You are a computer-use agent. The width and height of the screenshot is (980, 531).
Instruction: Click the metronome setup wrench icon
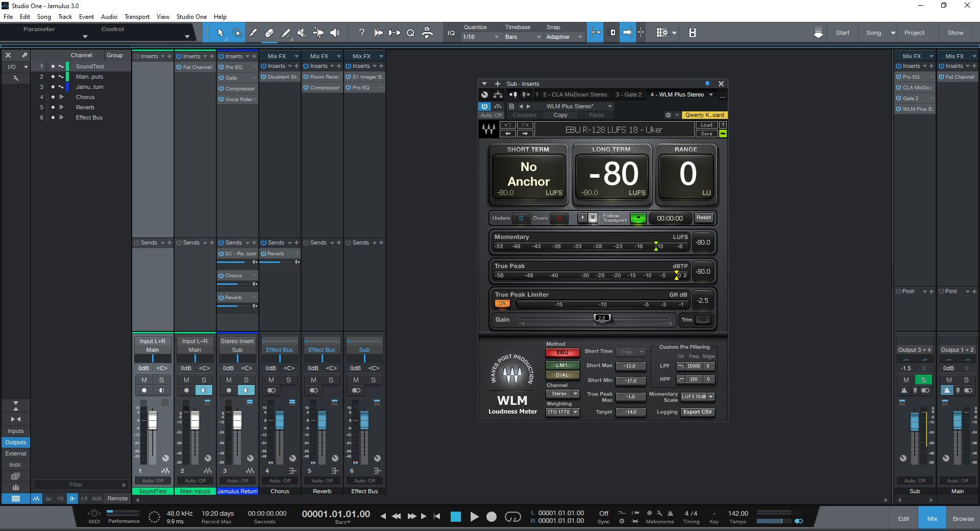point(659,513)
